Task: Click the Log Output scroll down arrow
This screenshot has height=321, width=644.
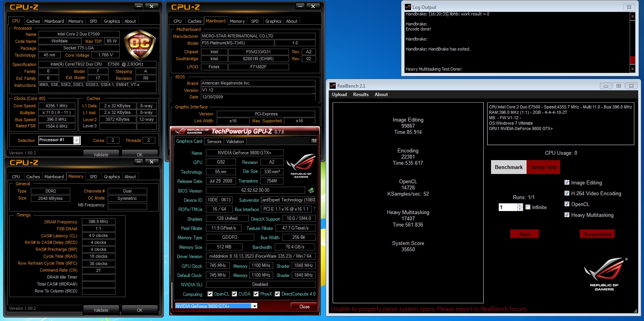Action: coord(632,69)
